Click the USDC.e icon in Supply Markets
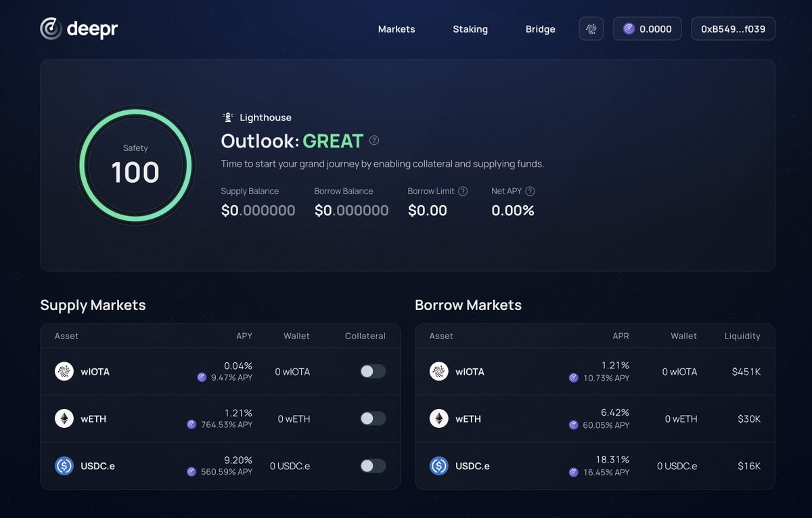Screen dimensions: 812x518 pyautogui.click(x=64, y=466)
